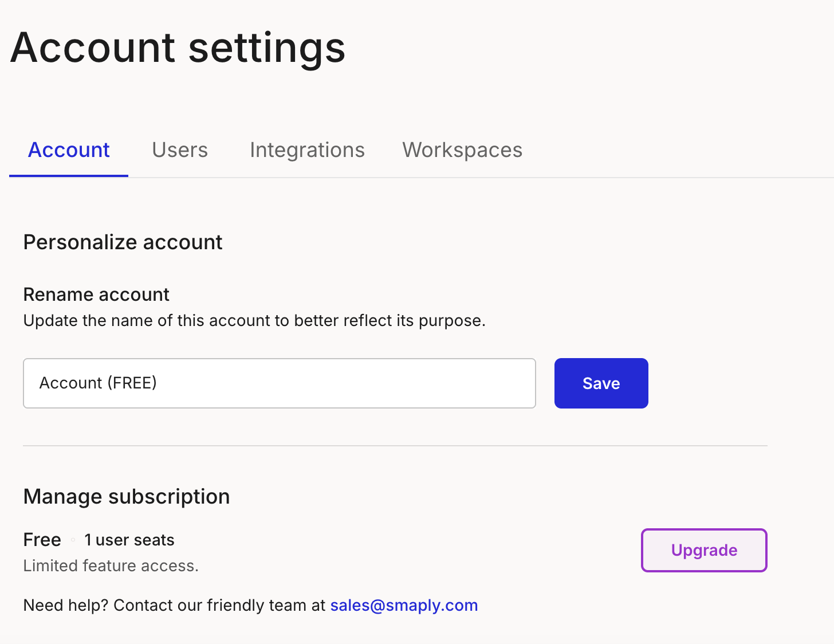Click the divider line above Manage subscription
This screenshot has height=644, width=834.
coord(395,446)
